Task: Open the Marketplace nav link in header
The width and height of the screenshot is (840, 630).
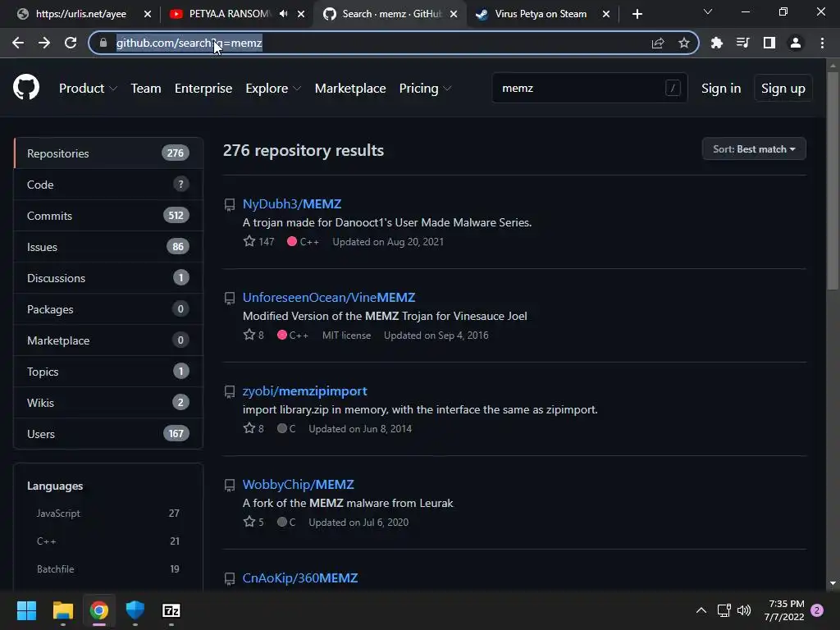Action: coord(349,89)
